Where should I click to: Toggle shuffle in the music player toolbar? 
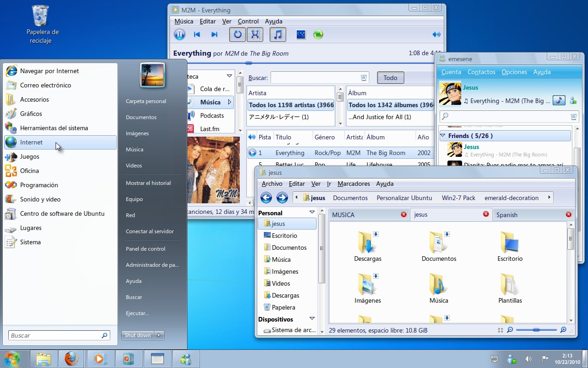[x=255, y=34]
